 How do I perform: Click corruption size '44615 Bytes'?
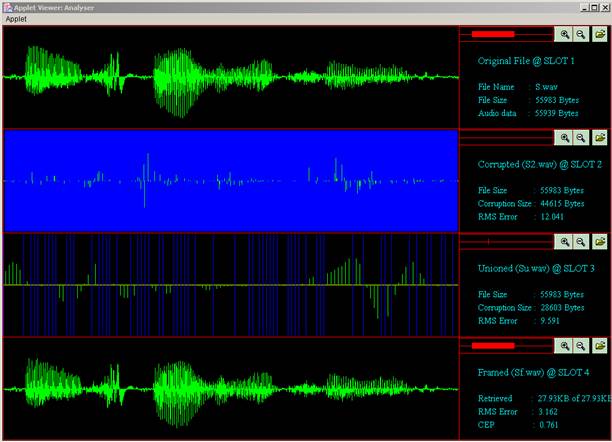pyautogui.click(x=562, y=203)
